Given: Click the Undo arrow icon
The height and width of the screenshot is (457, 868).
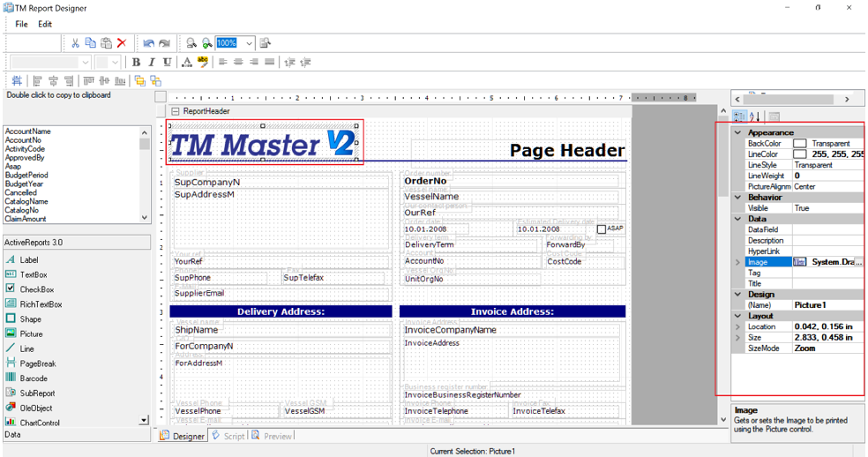Looking at the screenshot, I should [148, 43].
